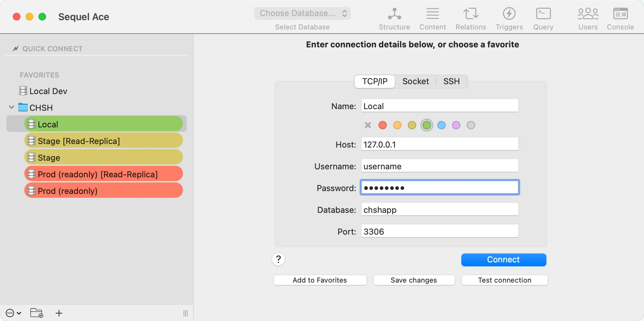Pick the orange color swatch
The width and height of the screenshot is (644, 321).
click(397, 125)
